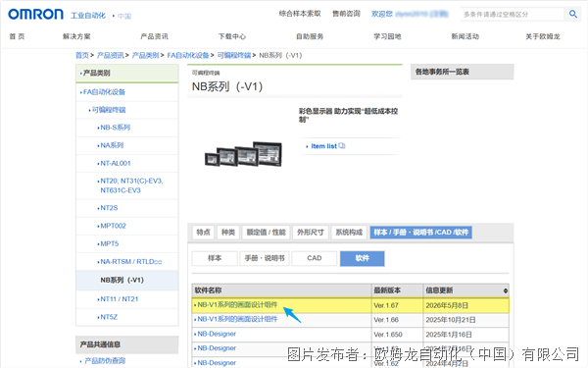Open NT11 / NT21 in the sidebar
This screenshot has height=368, width=588.
click(120, 299)
